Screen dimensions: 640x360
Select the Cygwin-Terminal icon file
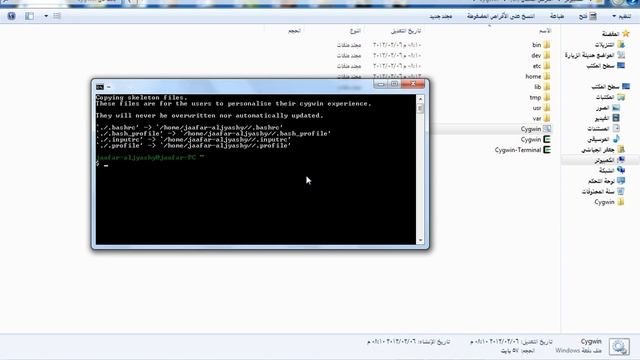coord(523,150)
